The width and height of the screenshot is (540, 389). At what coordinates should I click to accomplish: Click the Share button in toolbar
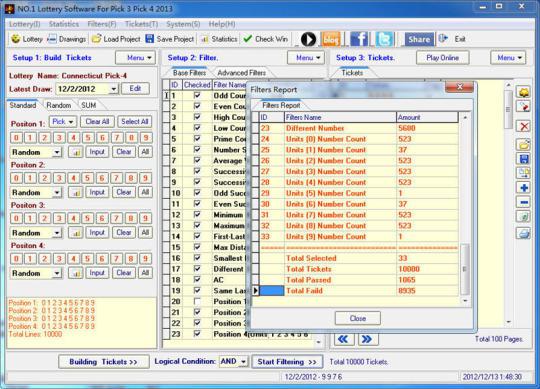[419, 39]
